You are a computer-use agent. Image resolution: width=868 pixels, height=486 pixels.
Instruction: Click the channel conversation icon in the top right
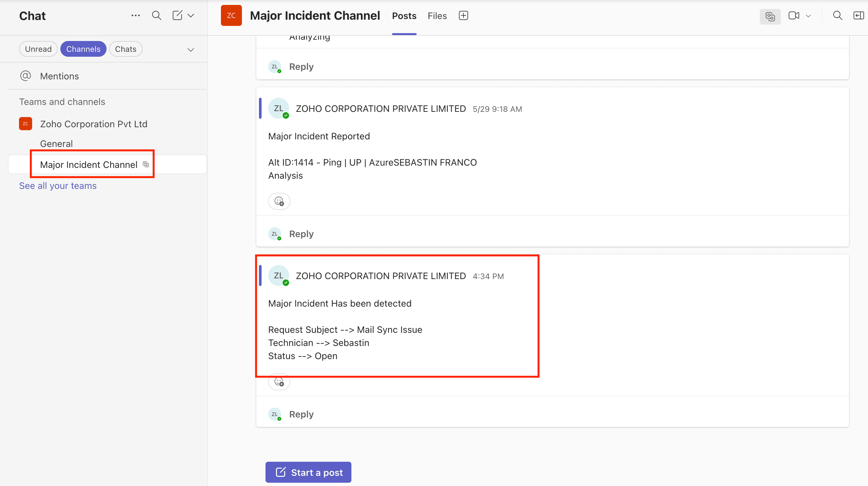click(770, 16)
